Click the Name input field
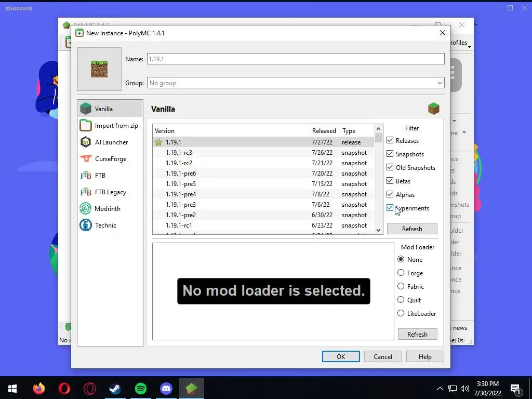 (296, 59)
